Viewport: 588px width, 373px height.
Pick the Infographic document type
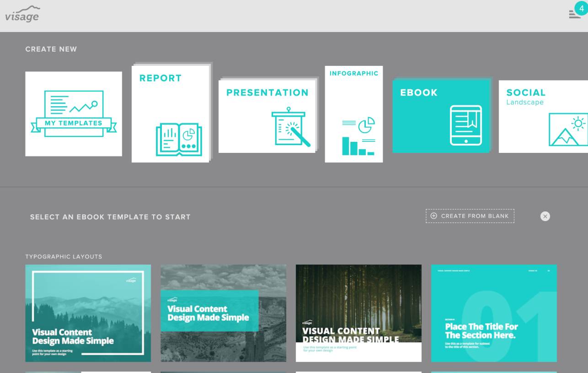tap(354, 114)
